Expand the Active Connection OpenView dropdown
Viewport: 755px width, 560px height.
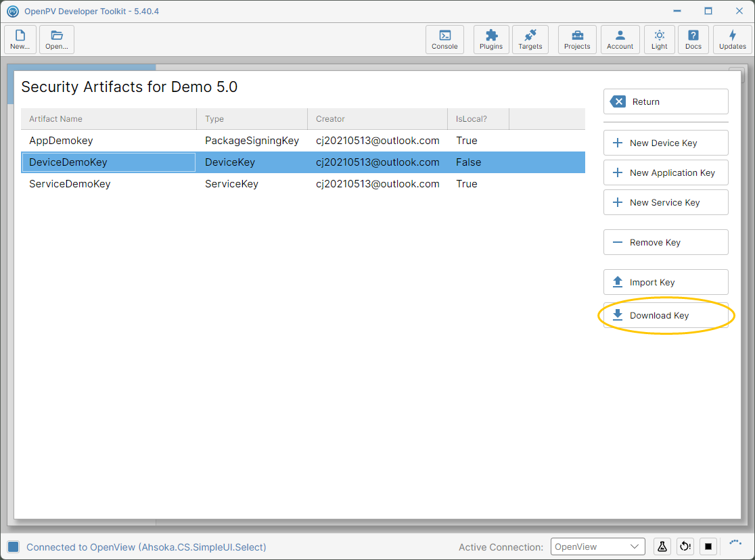point(597,546)
